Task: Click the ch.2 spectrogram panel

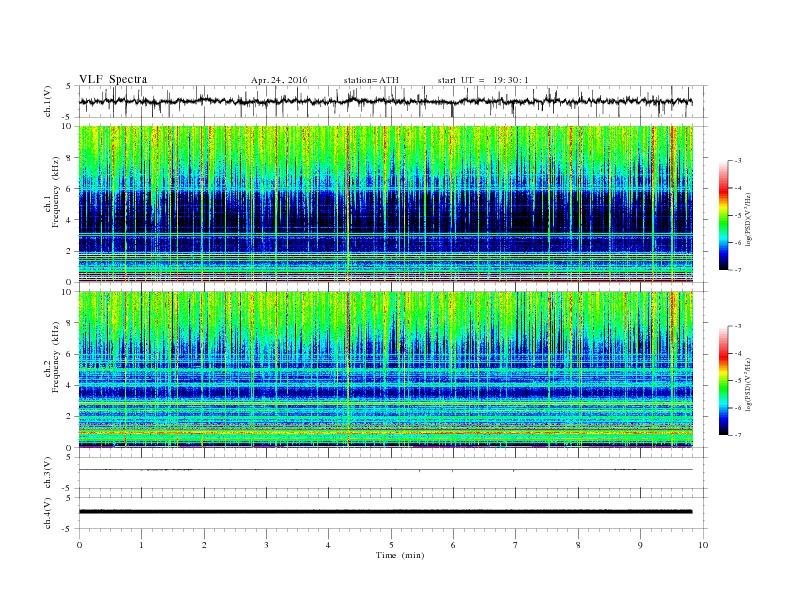Action: tap(385, 370)
